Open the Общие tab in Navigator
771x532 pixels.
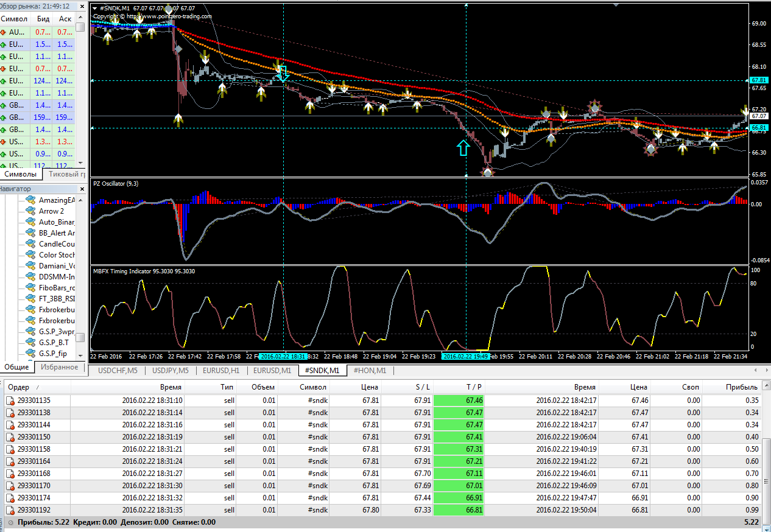point(16,367)
